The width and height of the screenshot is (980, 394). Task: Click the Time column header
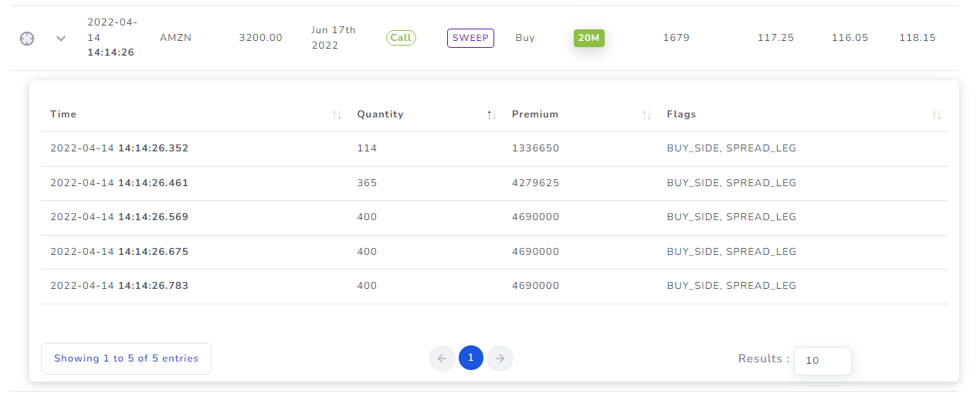point(63,114)
